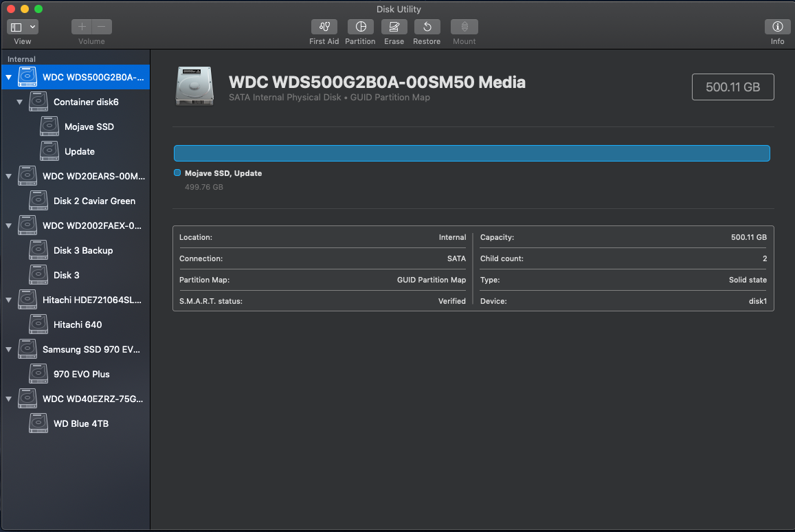Click the WDC WDS500G2B0A-00SM50 Media title
Viewport: 795px width, 532px height.
pyautogui.click(x=377, y=82)
